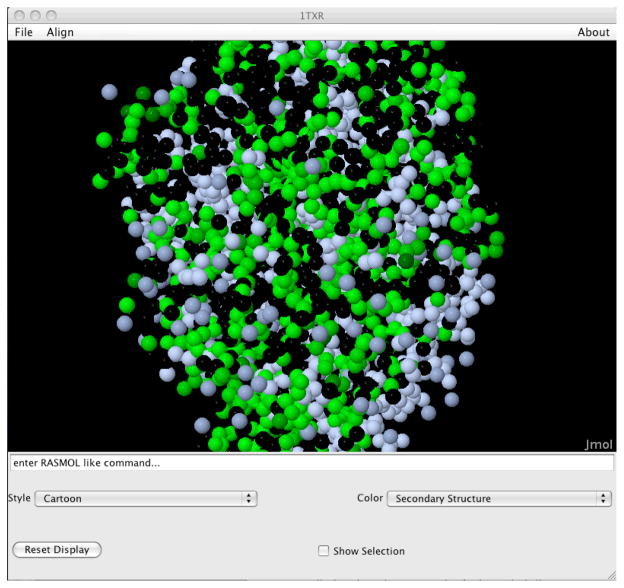Enable the Show Selection checkbox
Screen dimensions: 624x588
click(x=323, y=551)
